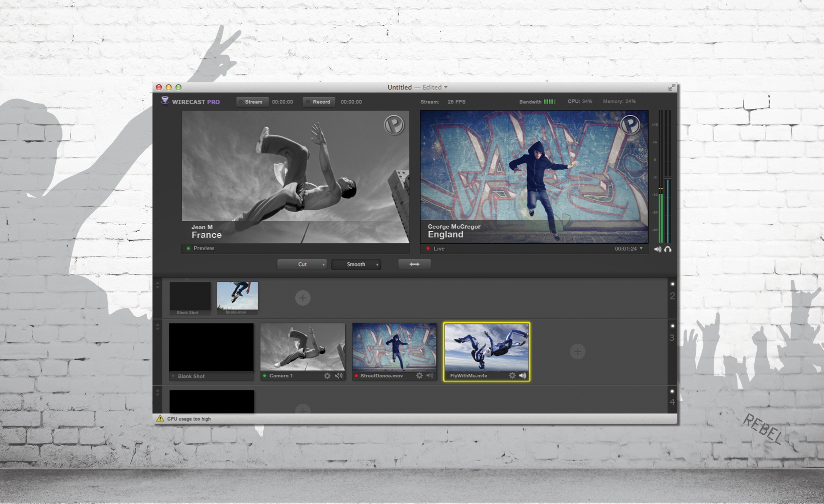Open gear settings for StreetDance.mov

pyautogui.click(x=419, y=376)
